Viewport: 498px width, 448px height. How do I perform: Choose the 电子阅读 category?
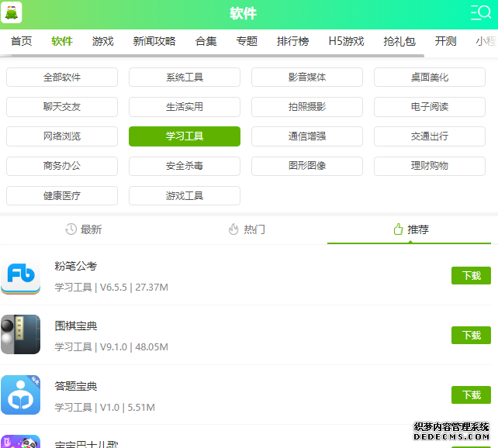pos(430,107)
